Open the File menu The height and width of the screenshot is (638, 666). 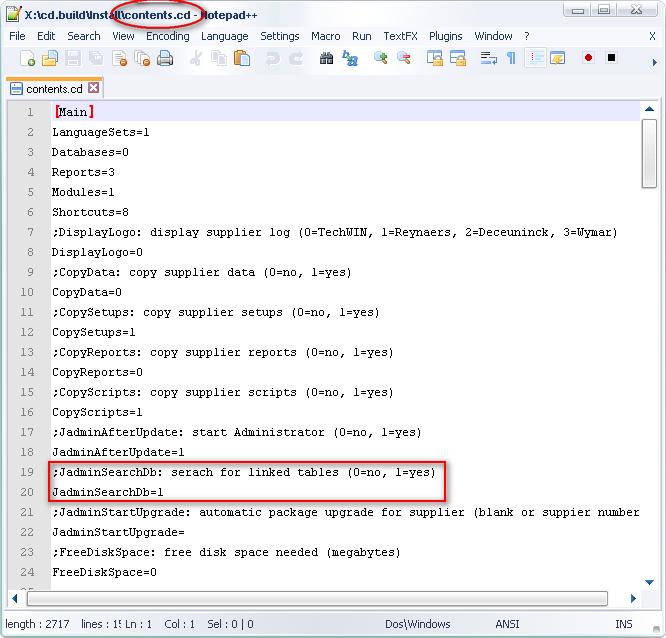[x=17, y=36]
